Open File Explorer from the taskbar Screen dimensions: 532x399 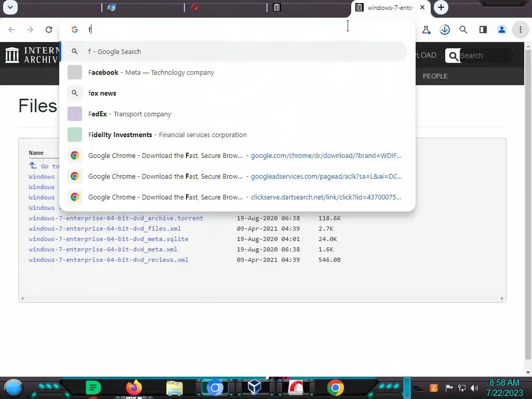[175, 388]
